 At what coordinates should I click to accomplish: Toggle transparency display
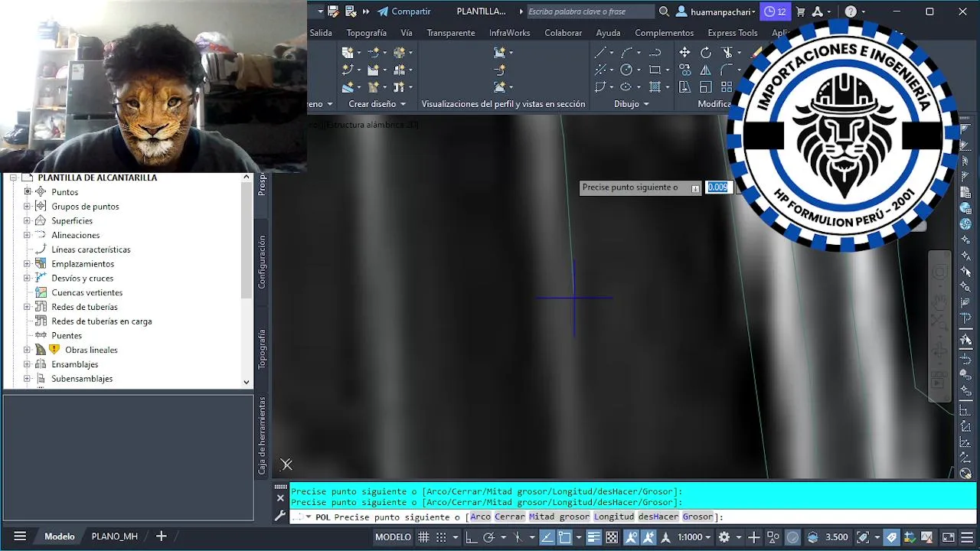(x=612, y=537)
